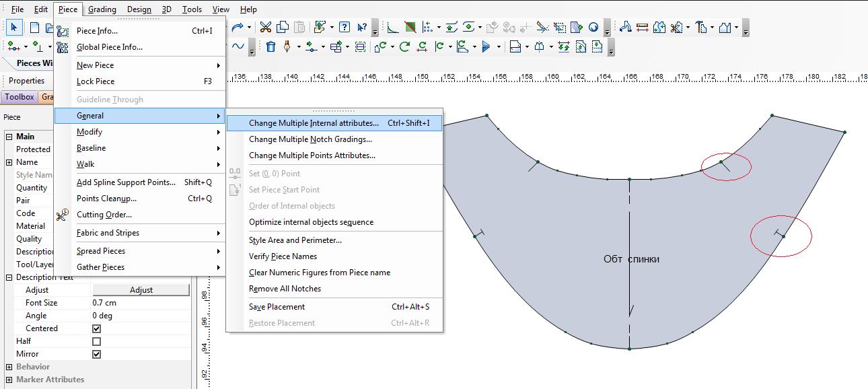Click the bodice piece shape icon
This screenshot has height=389, width=868.
[x=725, y=28]
